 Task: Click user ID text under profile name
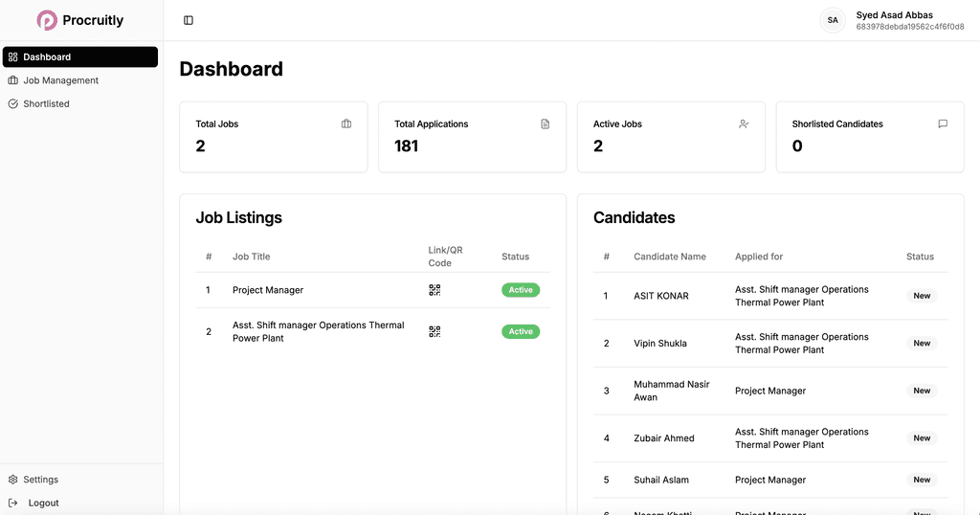(x=910, y=27)
